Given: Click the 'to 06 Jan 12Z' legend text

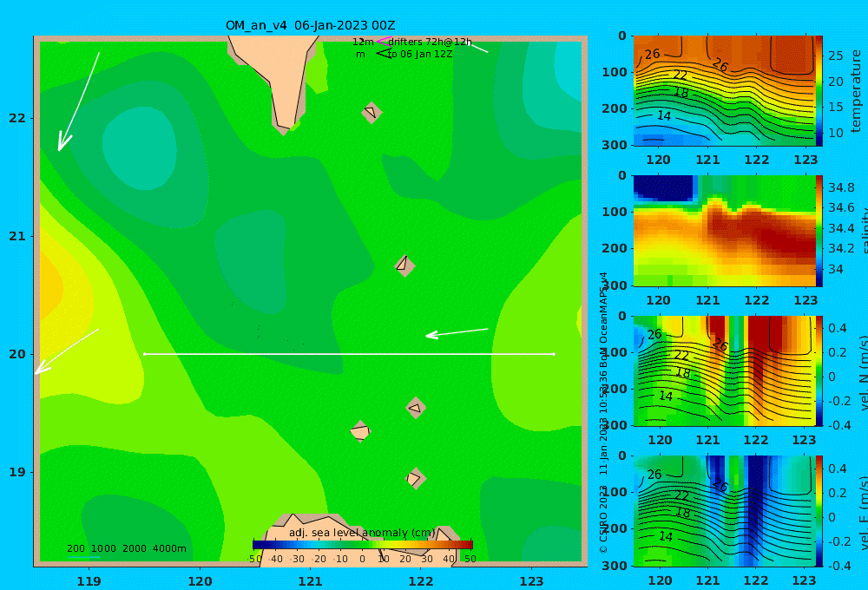Looking at the screenshot, I should click(420, 55).
